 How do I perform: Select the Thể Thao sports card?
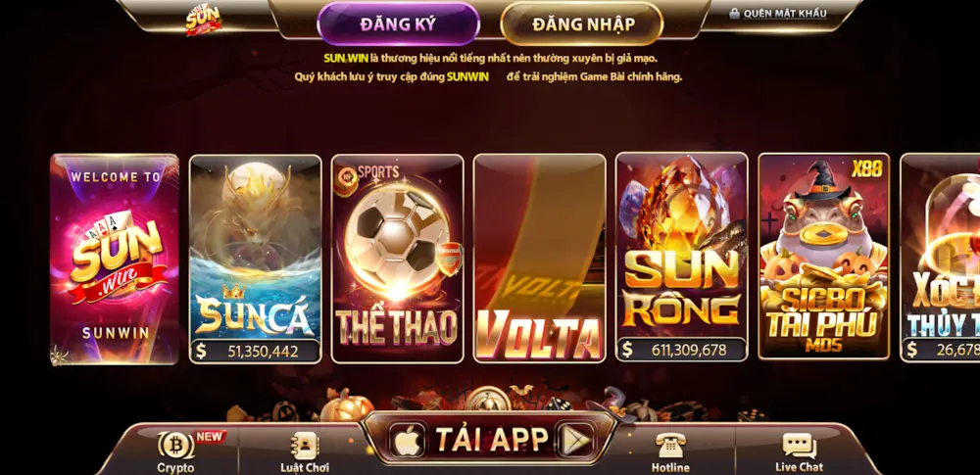[x=398, y=259]
